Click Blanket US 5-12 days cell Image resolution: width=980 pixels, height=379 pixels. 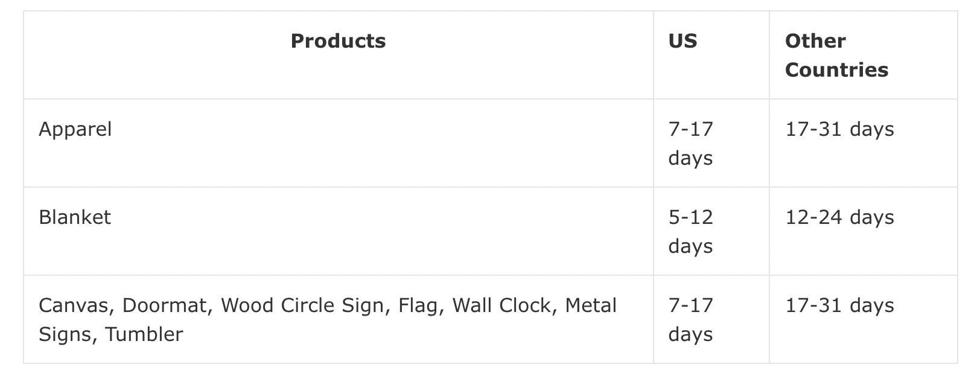711,231
